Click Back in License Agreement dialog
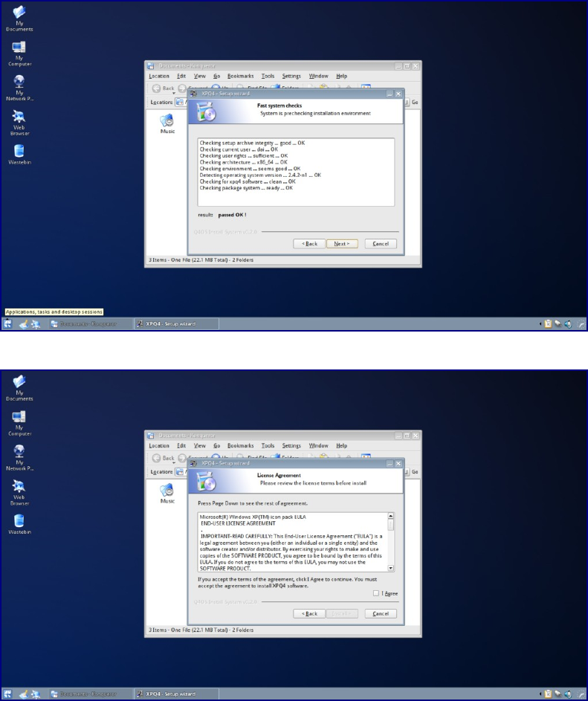 (309, 613)
